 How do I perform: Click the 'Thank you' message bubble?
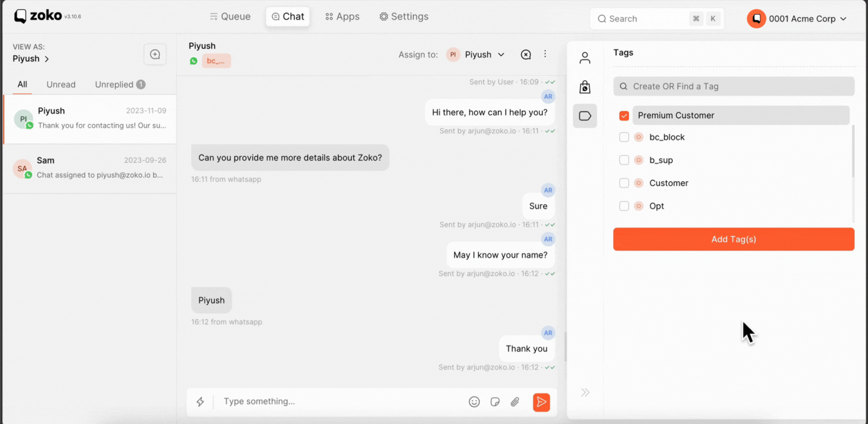click(x=526, y=348)
